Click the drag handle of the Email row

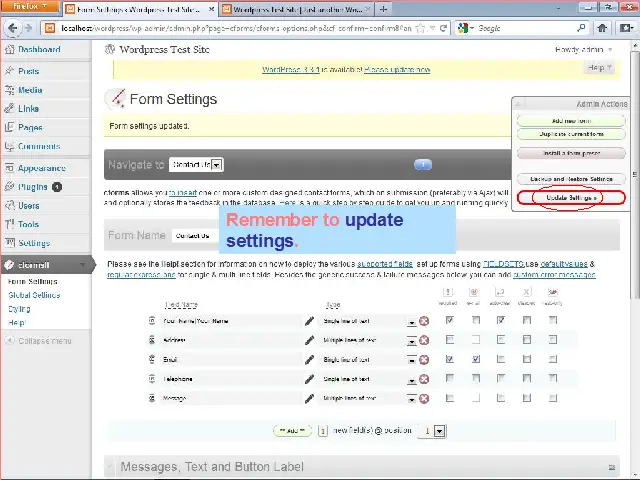coord(152,359)
